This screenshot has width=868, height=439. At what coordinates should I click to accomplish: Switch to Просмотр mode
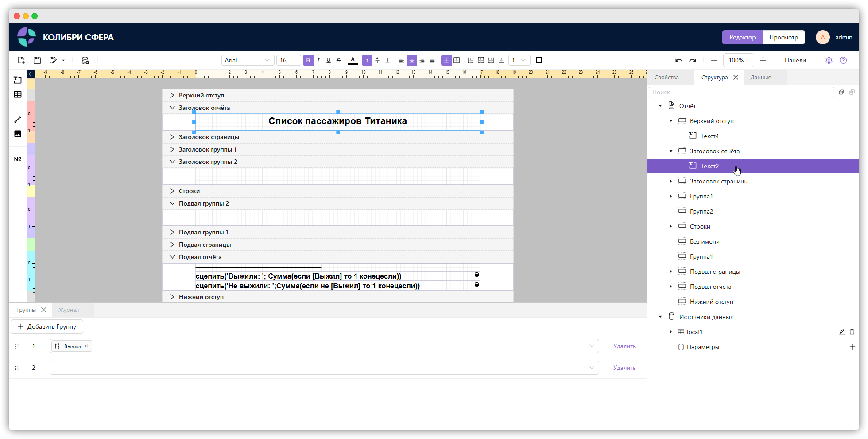click(x=783, y=37)
